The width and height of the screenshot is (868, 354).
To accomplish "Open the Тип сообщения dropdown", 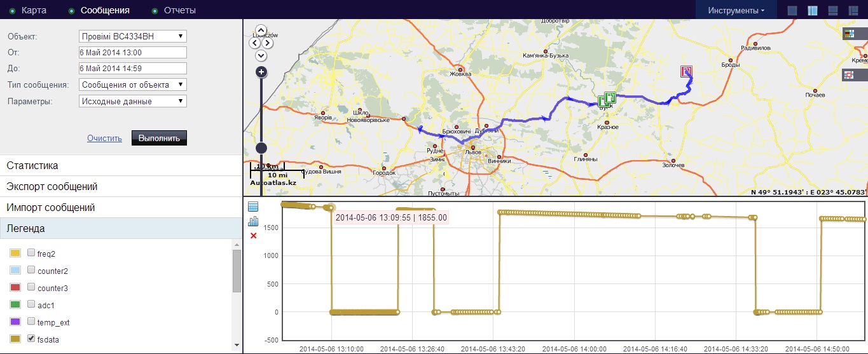I will point(132,85).
